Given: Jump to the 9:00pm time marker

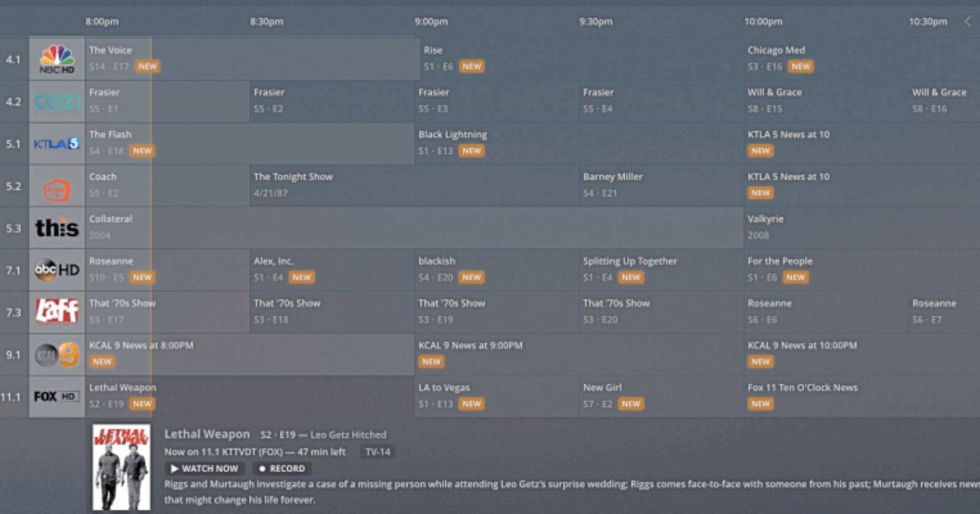Looking at the screenshot, I should [431, 21].
